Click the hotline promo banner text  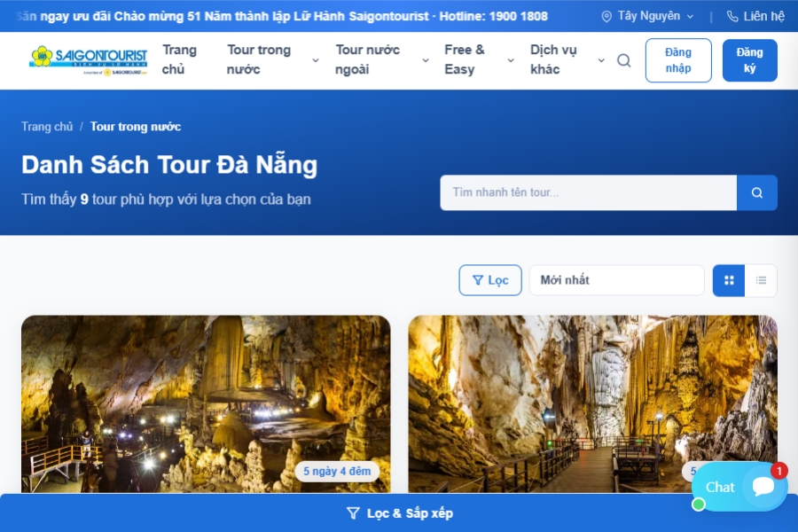(282, 16)
